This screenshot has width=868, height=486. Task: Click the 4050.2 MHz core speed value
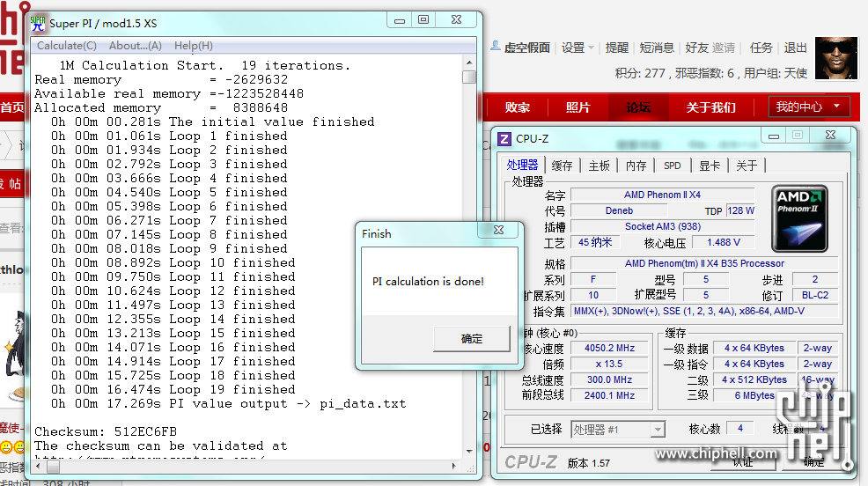click(609, 348)
